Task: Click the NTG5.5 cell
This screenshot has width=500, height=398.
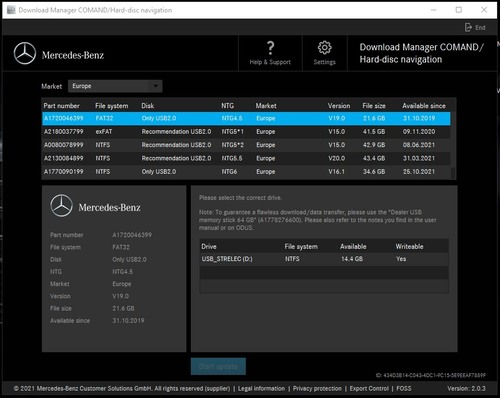Action: [x=232, y=158]
